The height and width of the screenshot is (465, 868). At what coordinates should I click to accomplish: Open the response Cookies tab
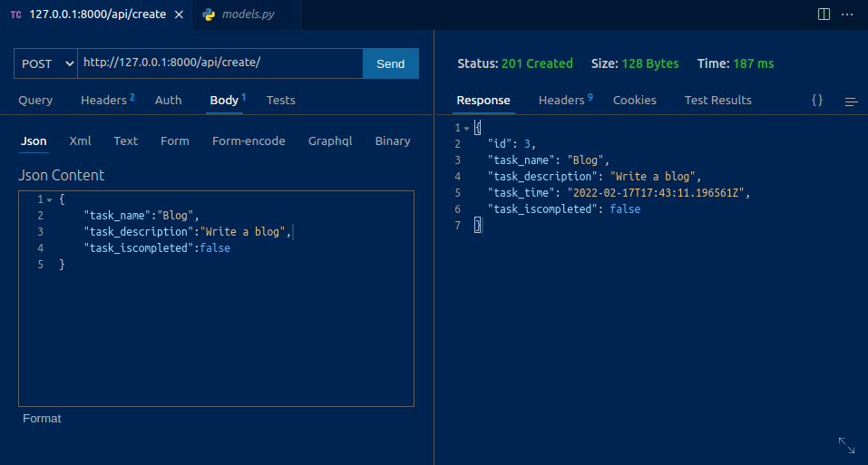634,100
